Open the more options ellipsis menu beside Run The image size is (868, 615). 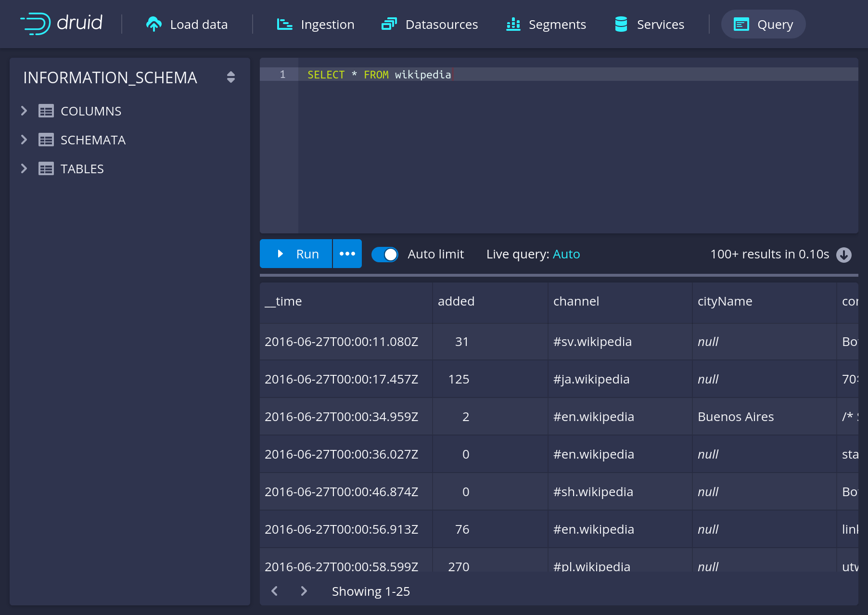tap(347, 254)
